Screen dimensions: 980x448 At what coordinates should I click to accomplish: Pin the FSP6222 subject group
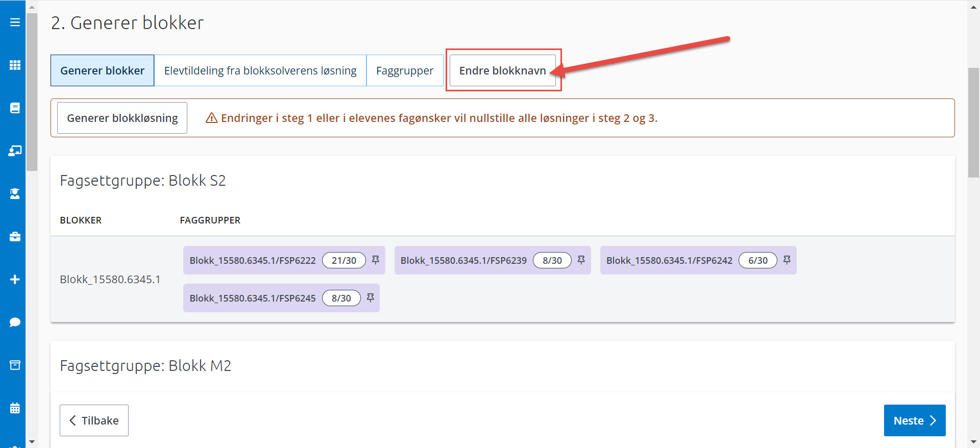(376, 260)
